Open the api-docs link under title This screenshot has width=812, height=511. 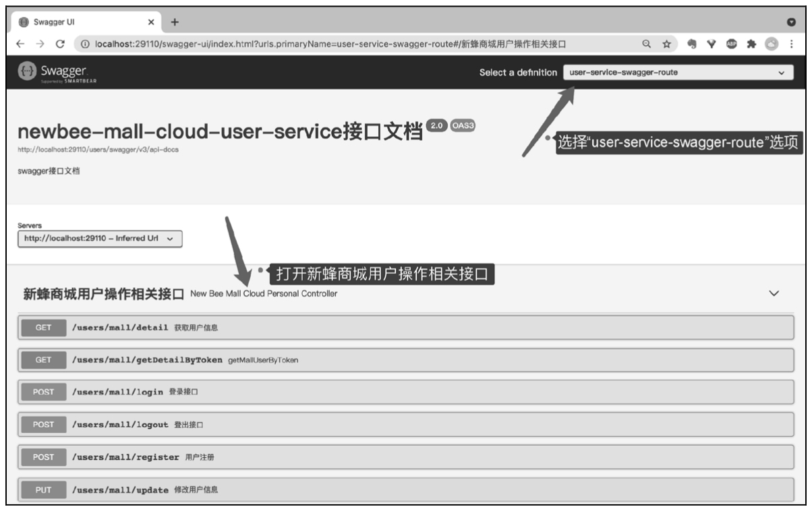pyautogui.click(x=98, y=150)
